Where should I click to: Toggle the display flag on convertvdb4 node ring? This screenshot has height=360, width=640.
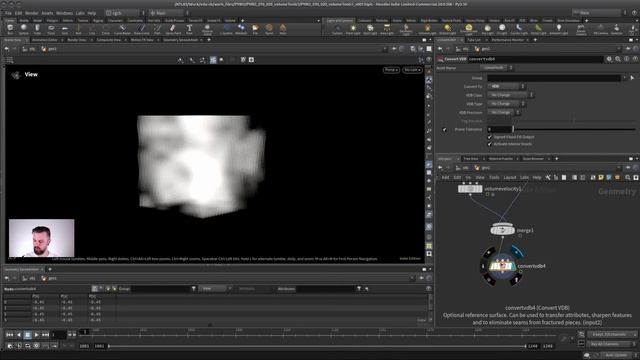(517, 252)
